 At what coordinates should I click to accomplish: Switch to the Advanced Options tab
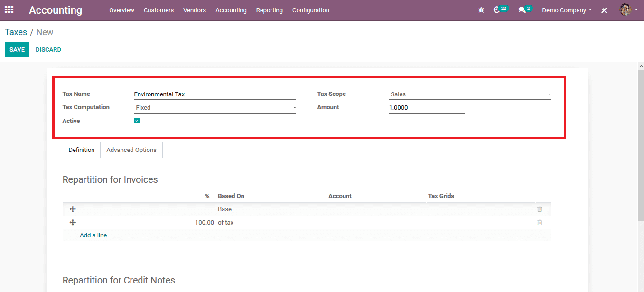click(x=131, y=150)
